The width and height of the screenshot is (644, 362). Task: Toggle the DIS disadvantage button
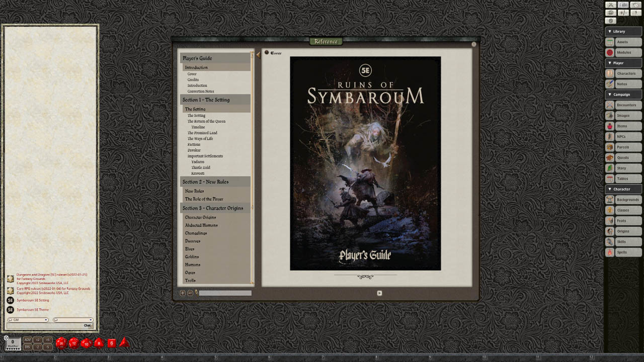click(27, 346)
